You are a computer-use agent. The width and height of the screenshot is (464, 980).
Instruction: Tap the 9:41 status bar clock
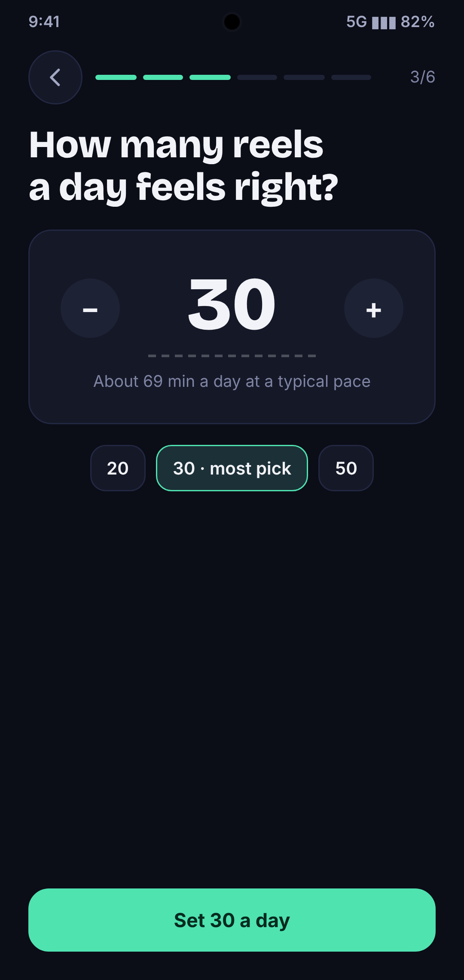pyautogui.click(x=44, y=22)
